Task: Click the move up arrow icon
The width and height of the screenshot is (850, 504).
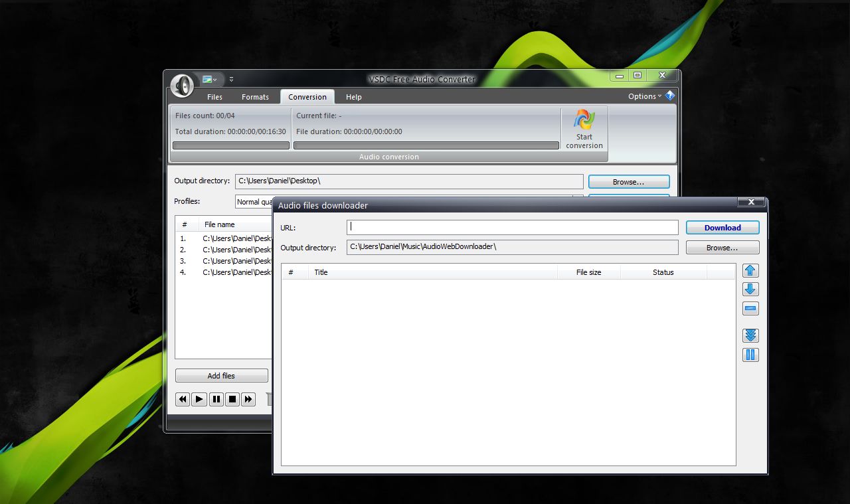Action: 750,270
